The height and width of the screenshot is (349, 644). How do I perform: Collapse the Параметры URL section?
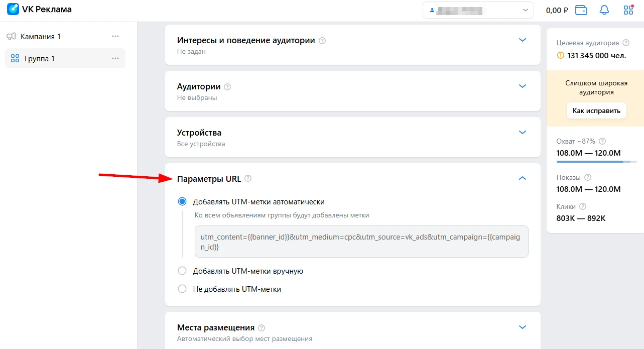[523, 178]
